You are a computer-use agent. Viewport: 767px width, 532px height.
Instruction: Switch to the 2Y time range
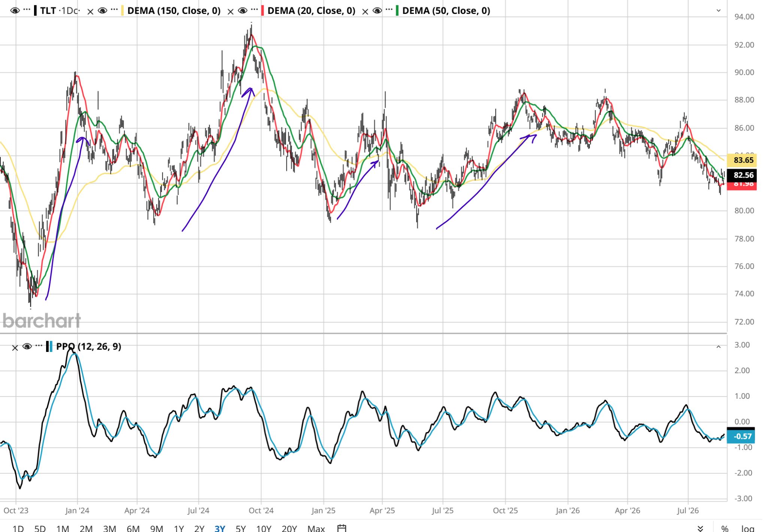click(199, 528)
